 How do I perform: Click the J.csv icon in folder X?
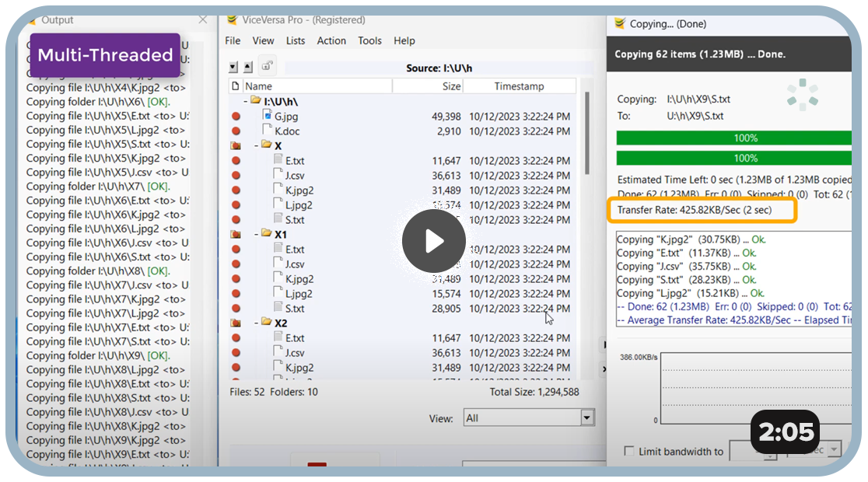[278, 174]
